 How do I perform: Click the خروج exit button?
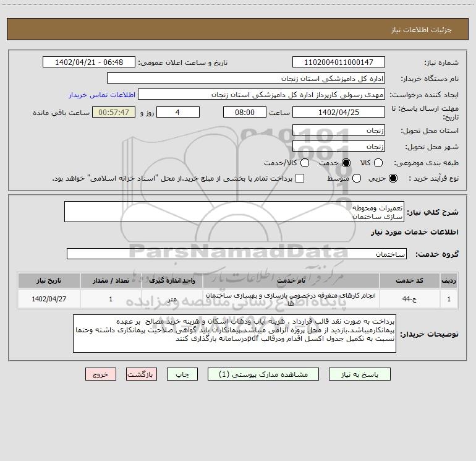tap(101, 374)
